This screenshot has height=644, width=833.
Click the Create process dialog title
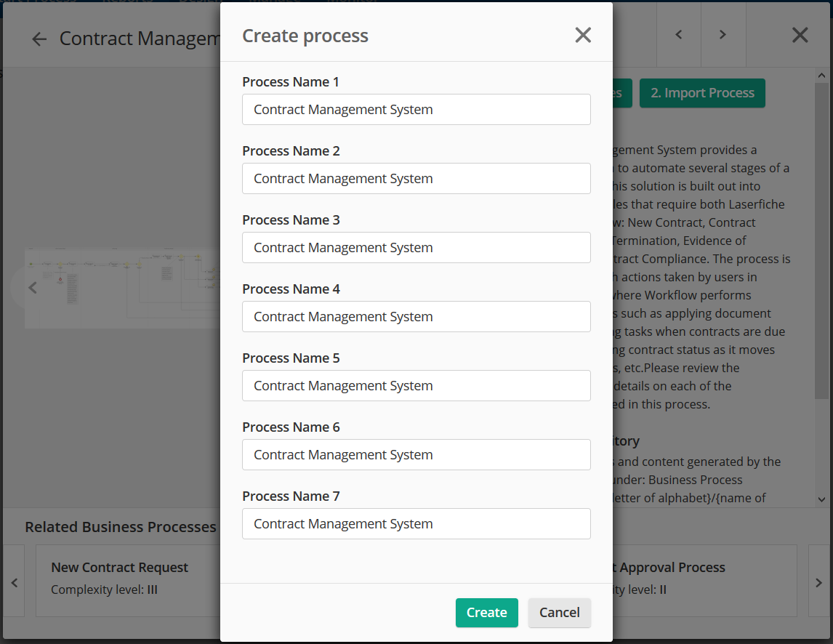[305, 36]
